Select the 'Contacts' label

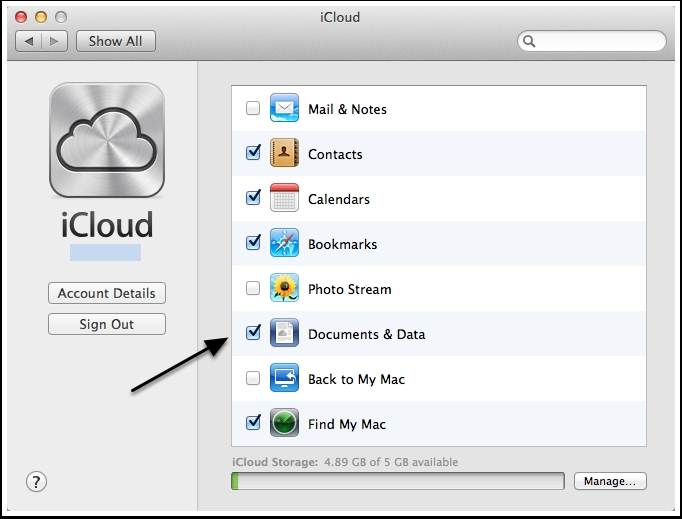pyautogui.click(x=335, y=154)
